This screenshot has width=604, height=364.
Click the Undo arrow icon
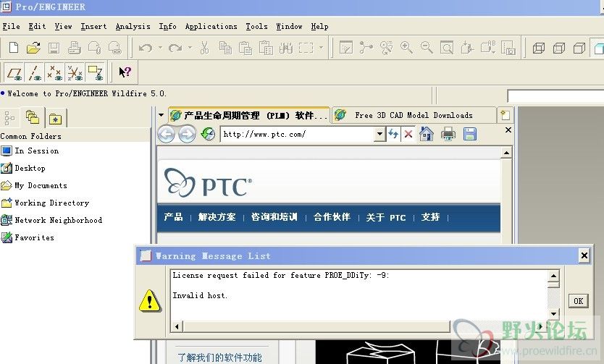(146, 48)
